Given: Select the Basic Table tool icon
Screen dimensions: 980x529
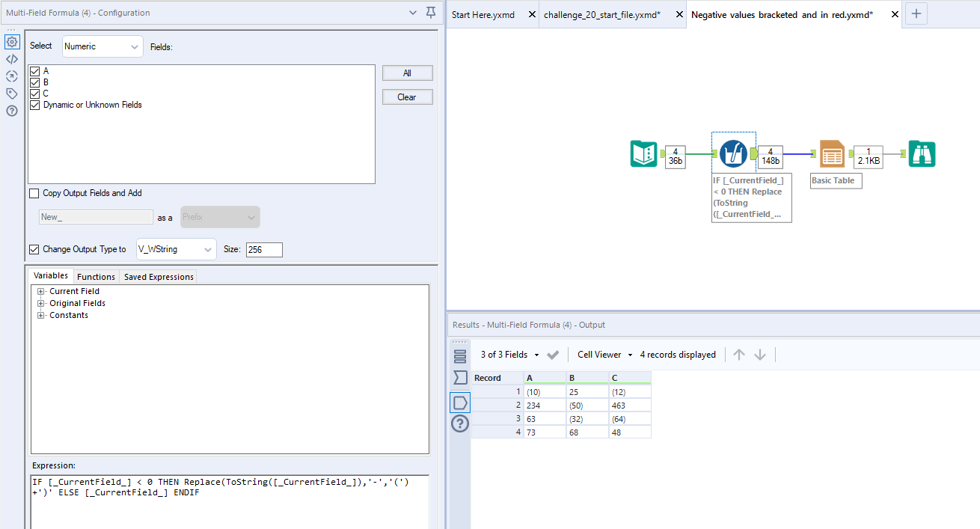Looking at the screenshot, I should coord(832,153).
